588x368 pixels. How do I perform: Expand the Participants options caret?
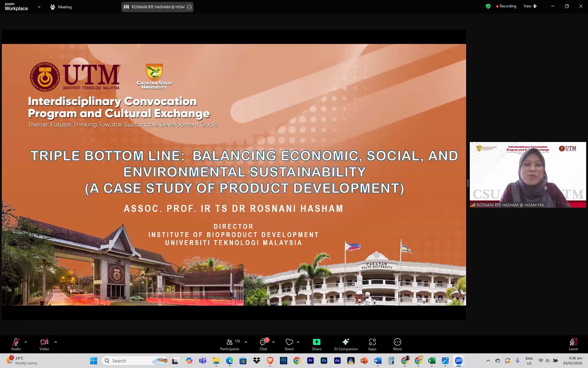[x=246, y=342]
